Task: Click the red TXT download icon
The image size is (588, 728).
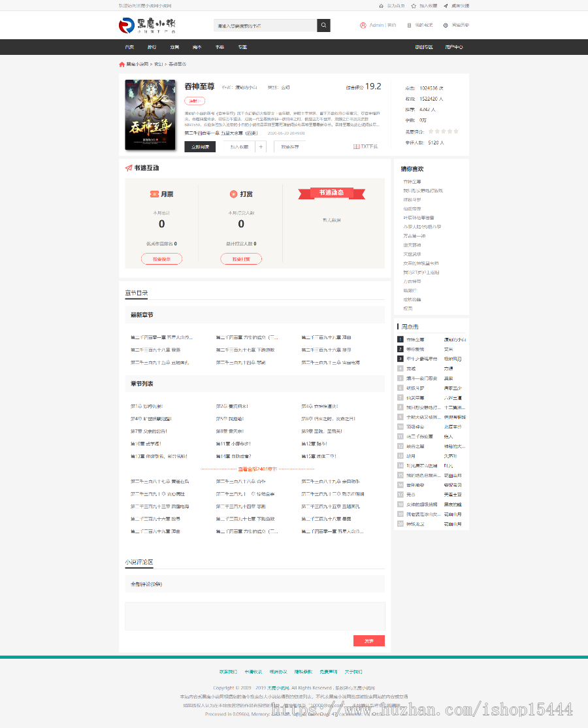Action: [356, 146]
